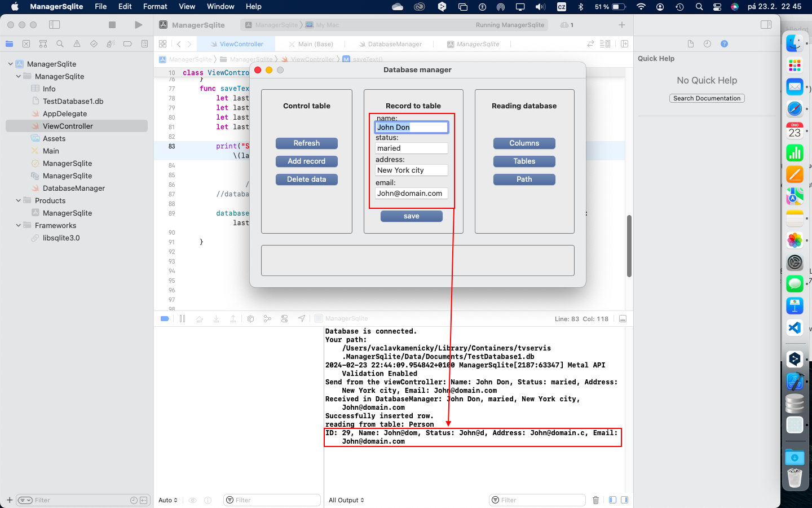The image size is (812, 508).
Task: Click the address field with New York city
Action: 412,170
